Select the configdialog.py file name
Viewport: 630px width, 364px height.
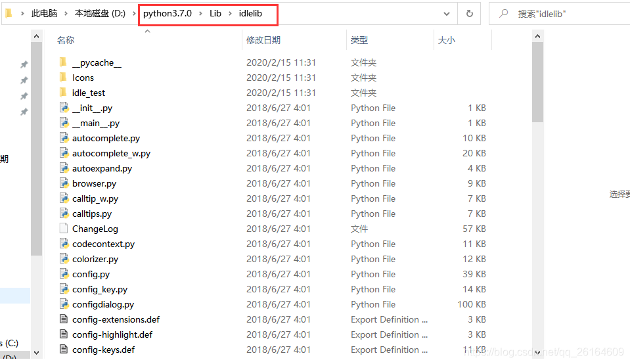click(x=103, y=305)
